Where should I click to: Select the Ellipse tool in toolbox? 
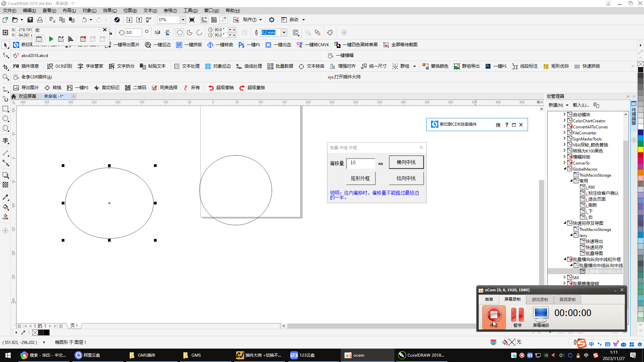click(5, 119)
